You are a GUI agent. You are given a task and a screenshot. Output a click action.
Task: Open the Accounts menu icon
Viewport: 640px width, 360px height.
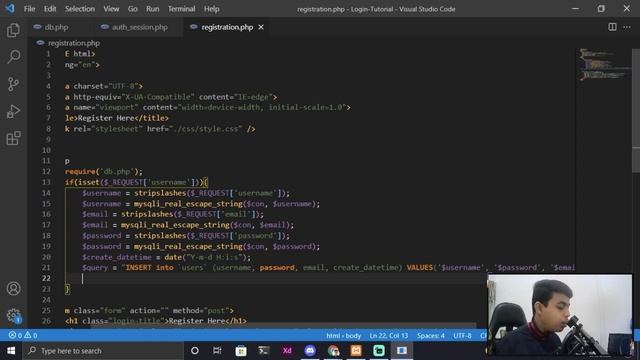click(13, 289)
